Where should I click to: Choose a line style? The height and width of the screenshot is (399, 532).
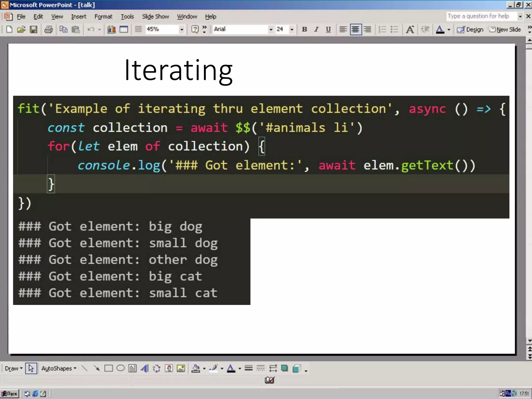pos(248,368)
